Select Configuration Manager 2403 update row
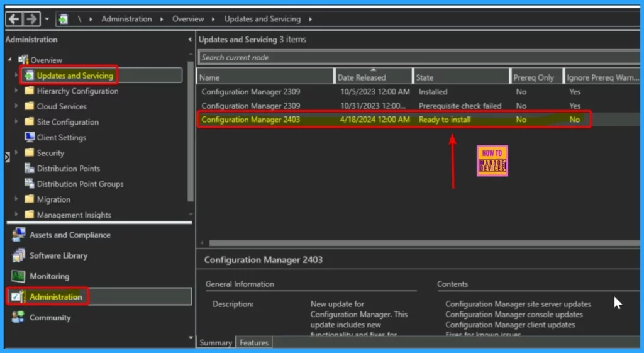 (x=418, y=120)
